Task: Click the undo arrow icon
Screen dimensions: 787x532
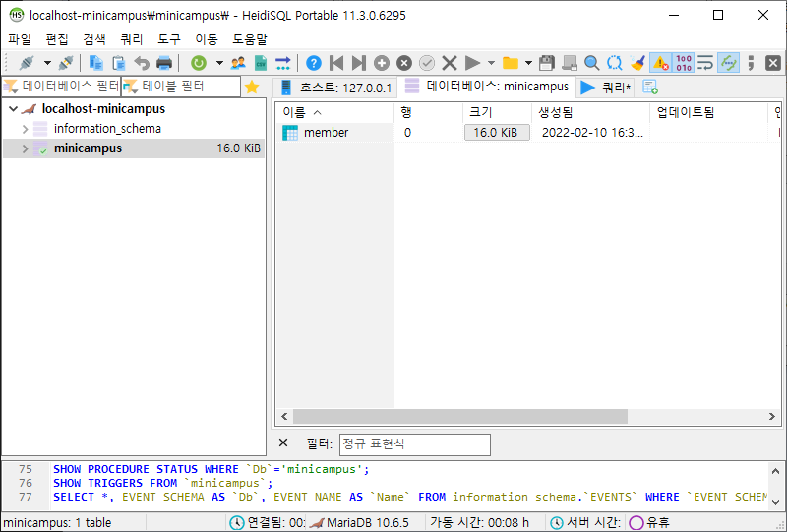Action: tap(142, 63)
